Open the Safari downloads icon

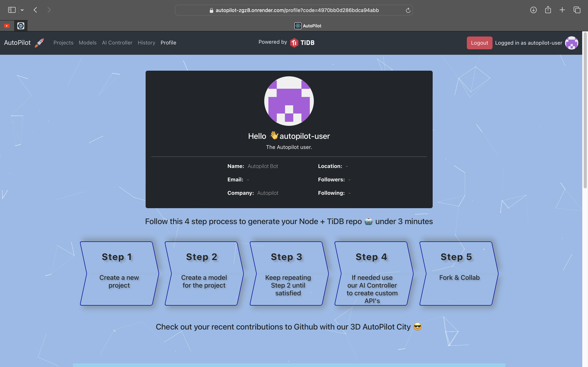[533, 10]
